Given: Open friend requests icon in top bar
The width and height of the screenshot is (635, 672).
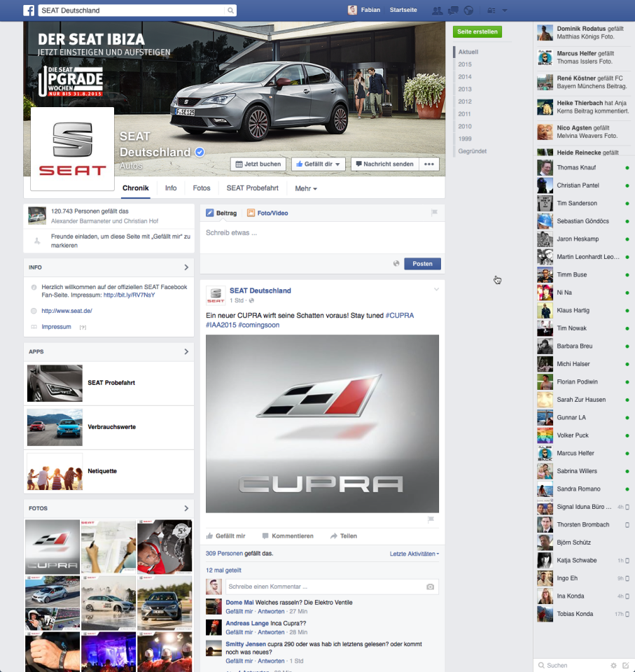Looking at the screenshot, I should pos(438,10).
